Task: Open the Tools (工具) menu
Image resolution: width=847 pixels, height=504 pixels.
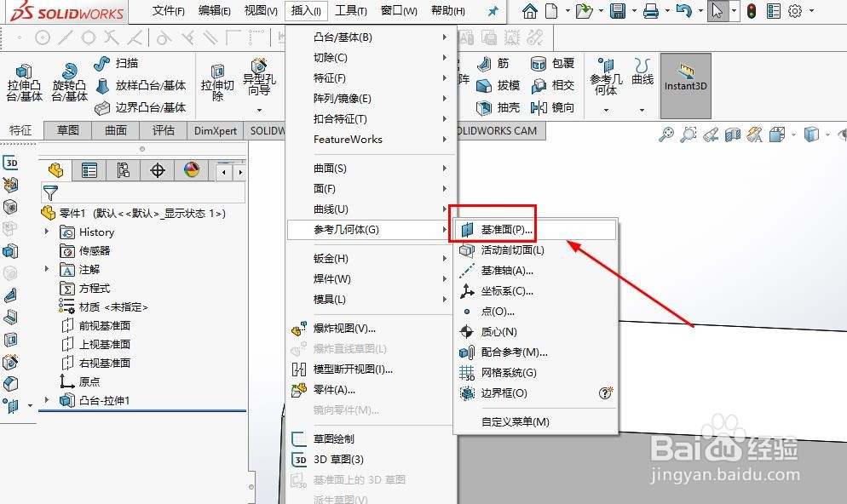Action: click(x=350, y=11)
